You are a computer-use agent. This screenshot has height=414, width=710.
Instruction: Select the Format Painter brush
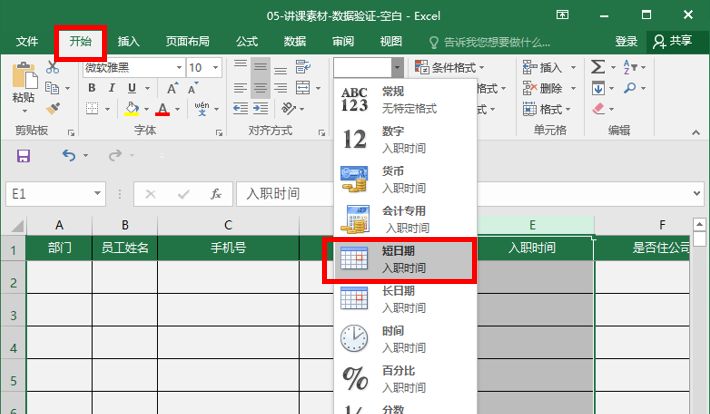[x=53, y=109]
